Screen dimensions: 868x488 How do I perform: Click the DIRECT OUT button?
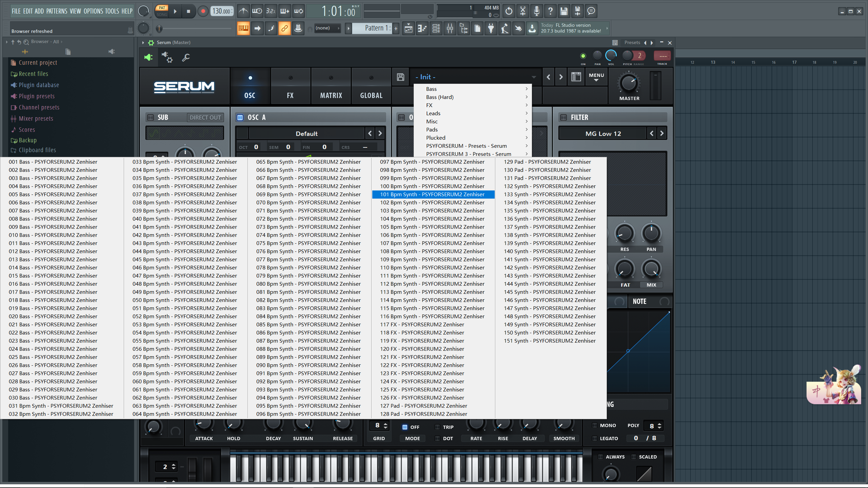click(x=205, y=117)
